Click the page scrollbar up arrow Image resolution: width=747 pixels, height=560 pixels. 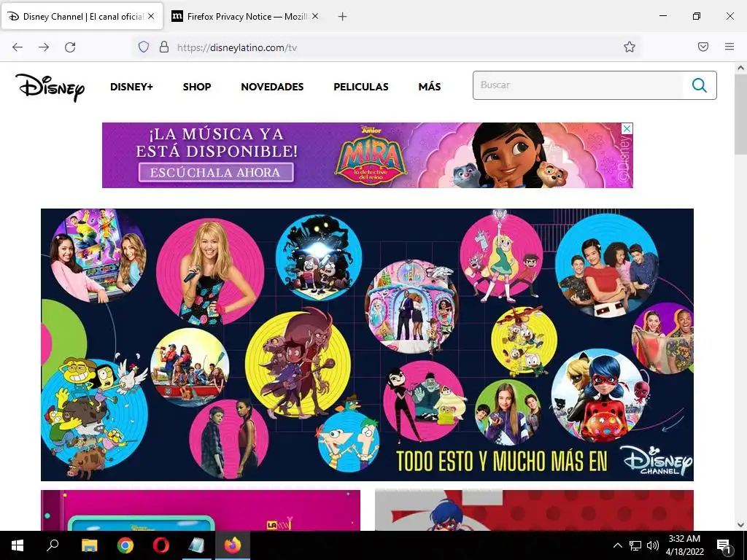[x=740, y=68]
